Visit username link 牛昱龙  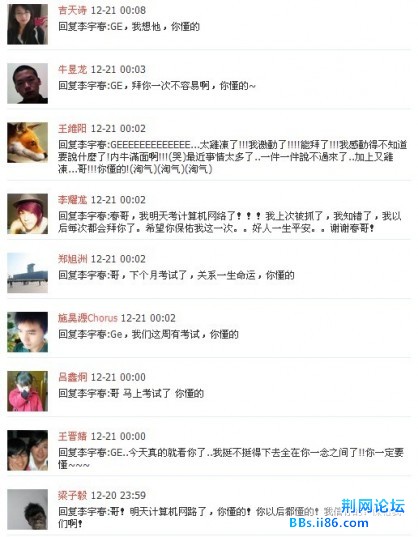(x=72, y=70)
